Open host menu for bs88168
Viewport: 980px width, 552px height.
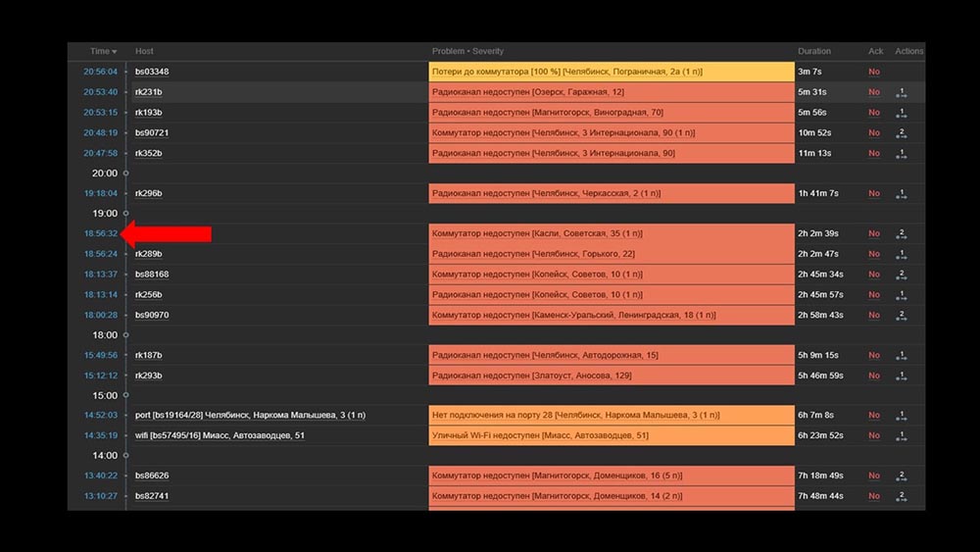(152, 274)
